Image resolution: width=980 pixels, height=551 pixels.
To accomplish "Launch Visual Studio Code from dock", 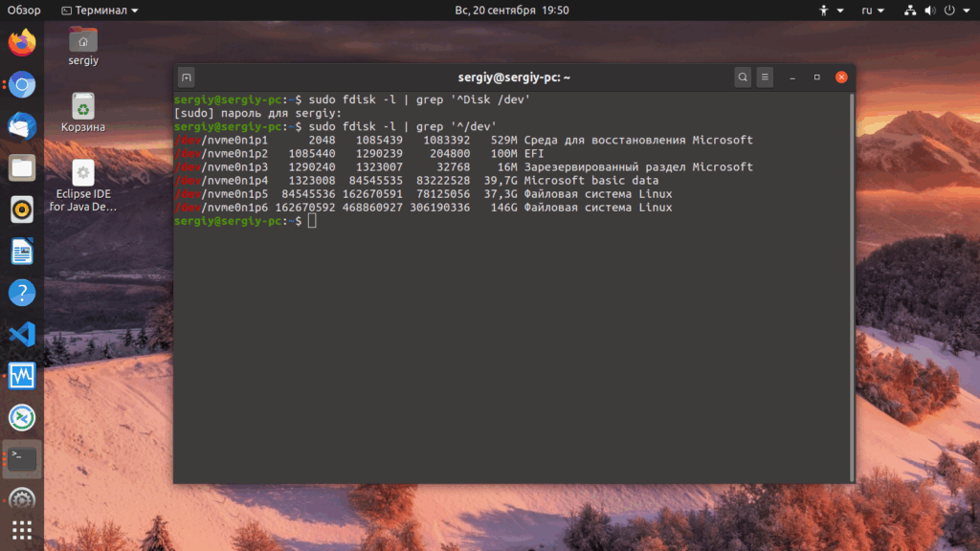I will [x=22, y=334].
